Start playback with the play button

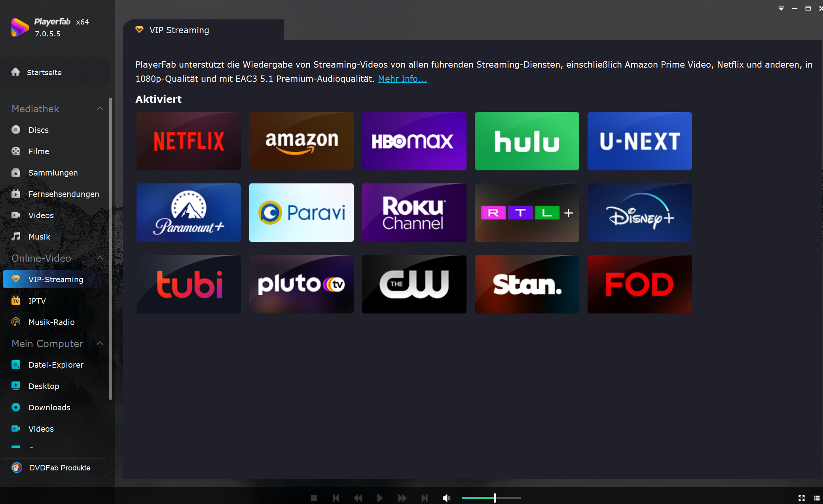point(380,498)
